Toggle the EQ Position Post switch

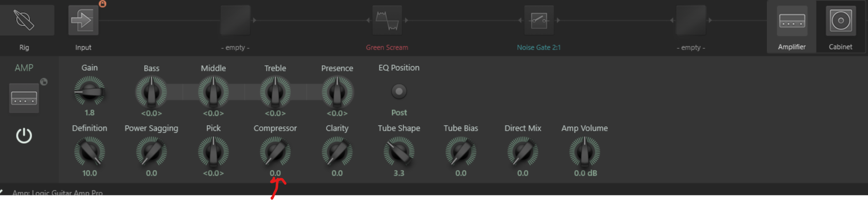pos(399,91)
